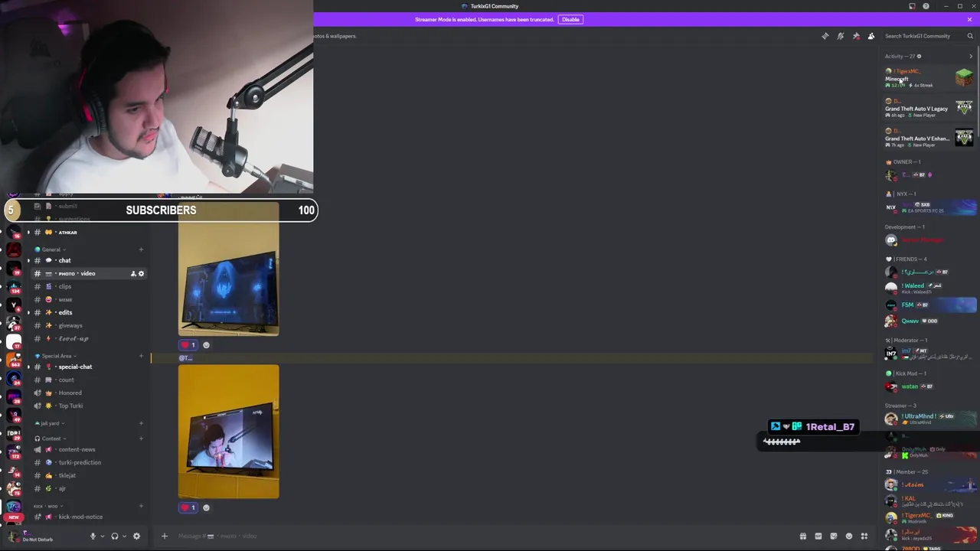980x551 pixels.
Task: Toggle microphone mute in user panel
Action: click(93, 536)
